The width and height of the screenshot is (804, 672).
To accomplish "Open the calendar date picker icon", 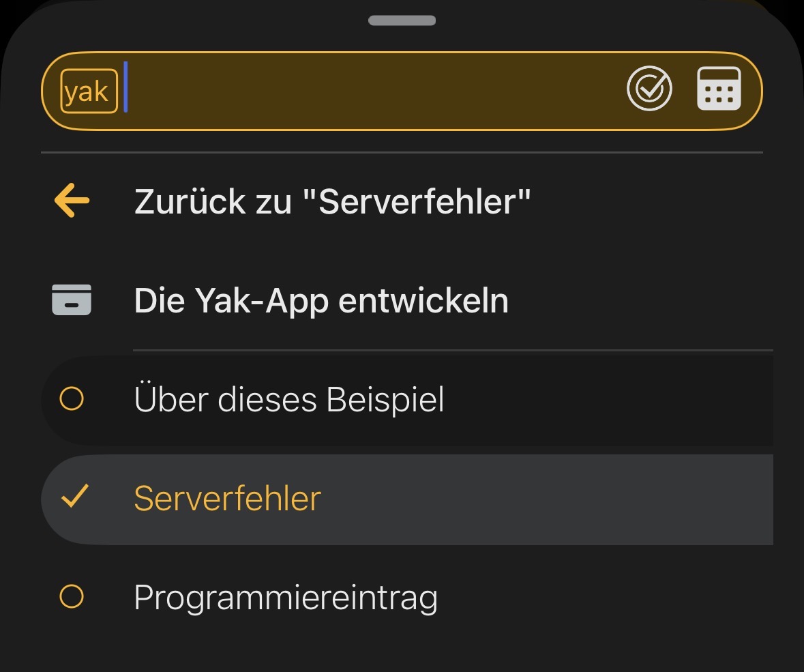I will 719,89.
